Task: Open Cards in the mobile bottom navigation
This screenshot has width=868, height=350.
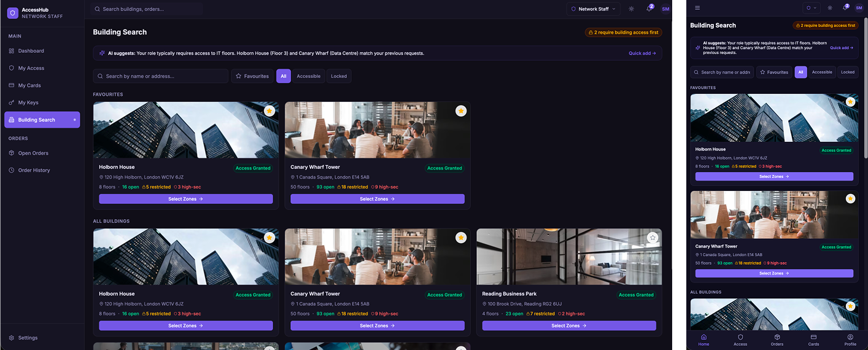Action: point(813,340)
